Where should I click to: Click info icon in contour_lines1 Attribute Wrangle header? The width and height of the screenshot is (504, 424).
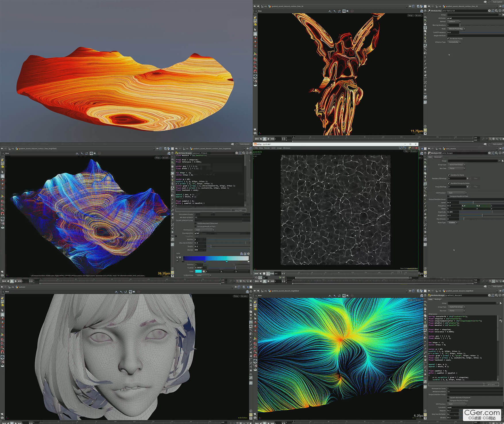coord(247,153)
